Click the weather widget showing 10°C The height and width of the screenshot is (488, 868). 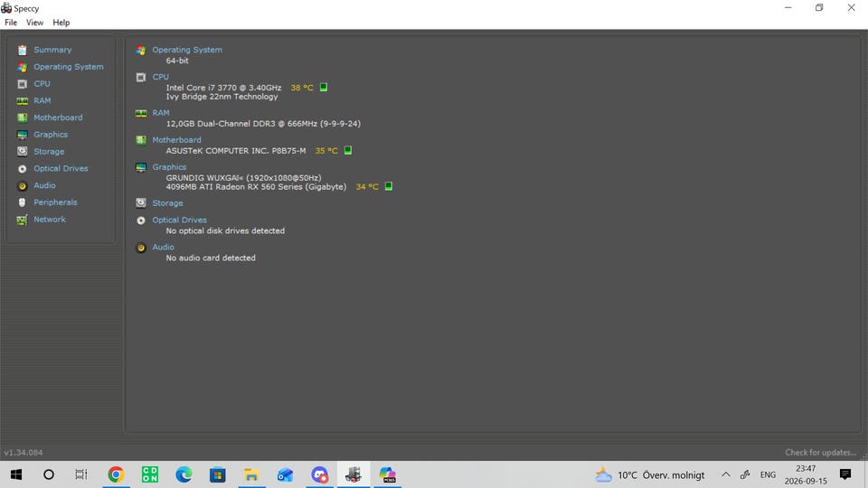coord(650,474)
